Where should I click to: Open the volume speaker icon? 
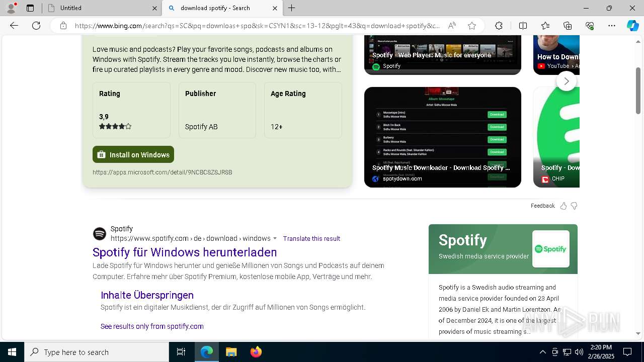click(579, 352)
